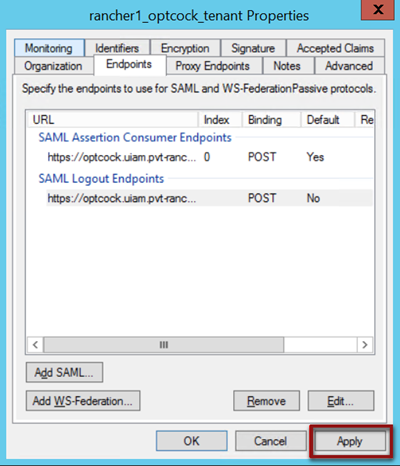The height and width of the screenshot is (466, 400).
Task: Click the horizontal scrollbar thumb
Action: coord(164,344)
